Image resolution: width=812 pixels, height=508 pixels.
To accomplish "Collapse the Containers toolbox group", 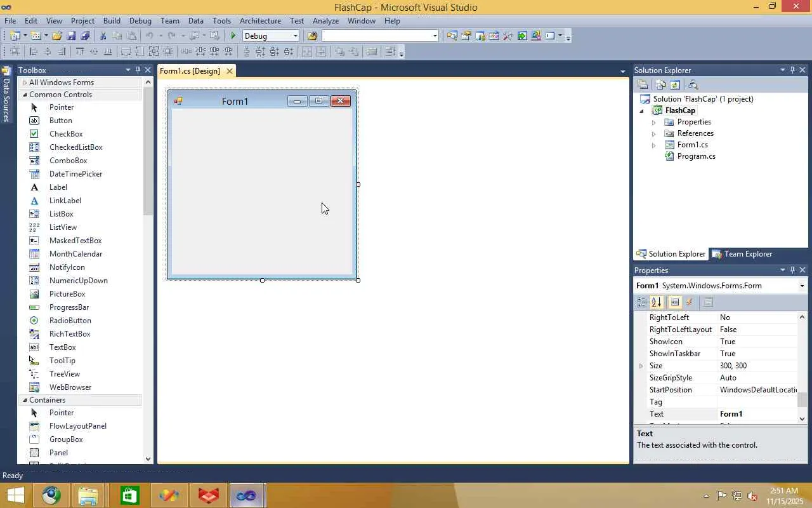I will pyautogui.click(x=25, y=400).
